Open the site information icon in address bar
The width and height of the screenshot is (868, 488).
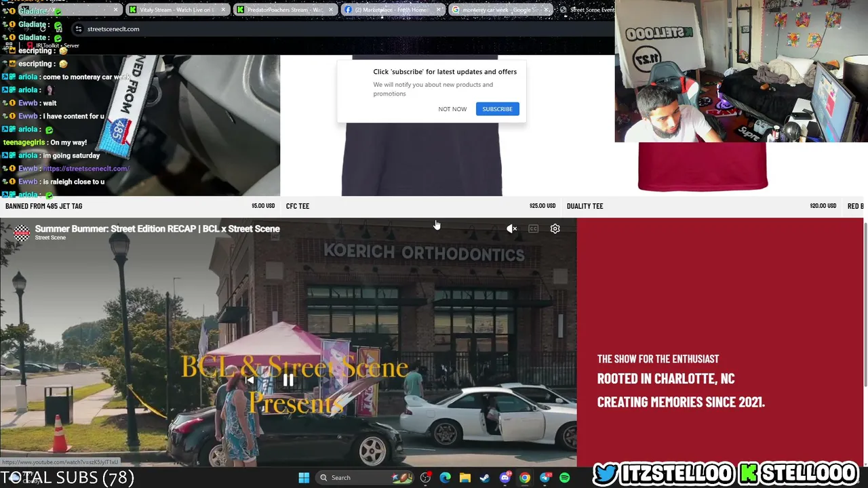(79, 29)
